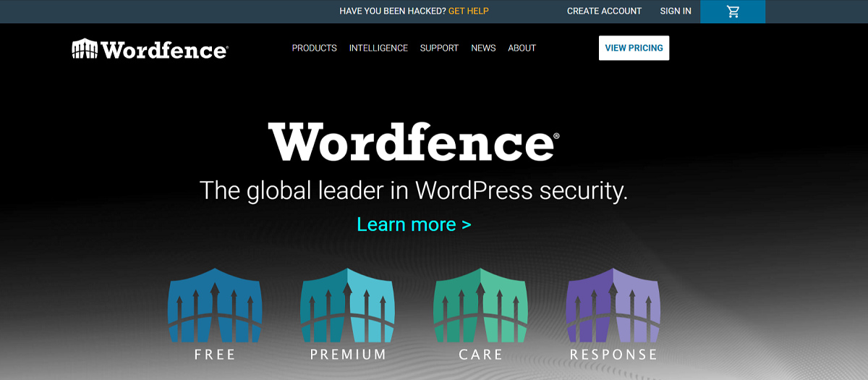Select the green Care shield icon
868x380 pixels.
pos(480,305)
